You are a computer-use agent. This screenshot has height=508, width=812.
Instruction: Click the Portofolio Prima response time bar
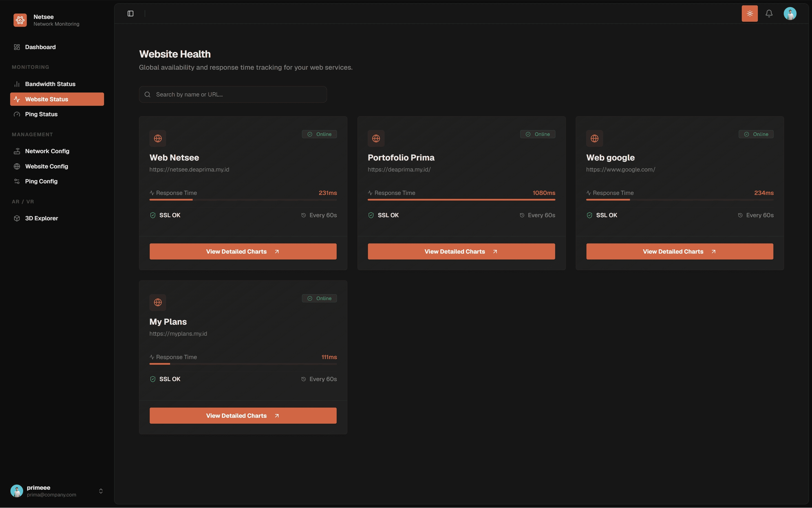pyautogui.click(x=462, y=200)
